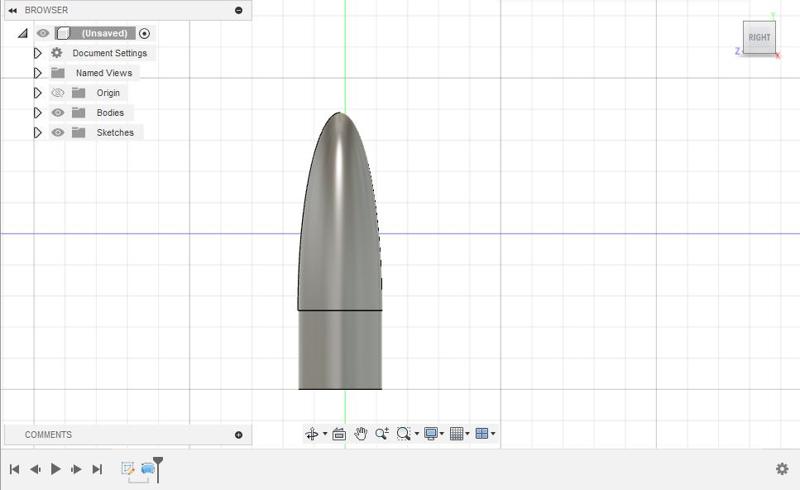Select the Zoom tool
800x490 pixels.
click(x=382, y=434)
